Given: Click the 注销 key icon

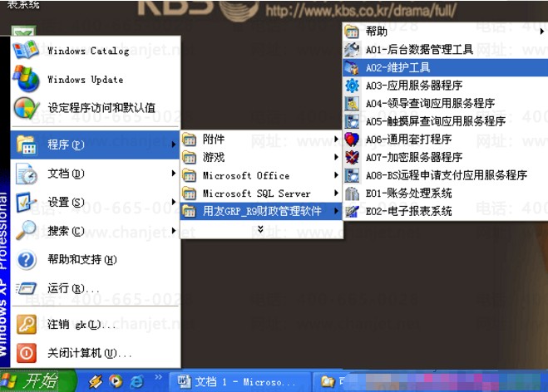Looking at the screenshot, I should pyautogui.click(x=27, y=324).
